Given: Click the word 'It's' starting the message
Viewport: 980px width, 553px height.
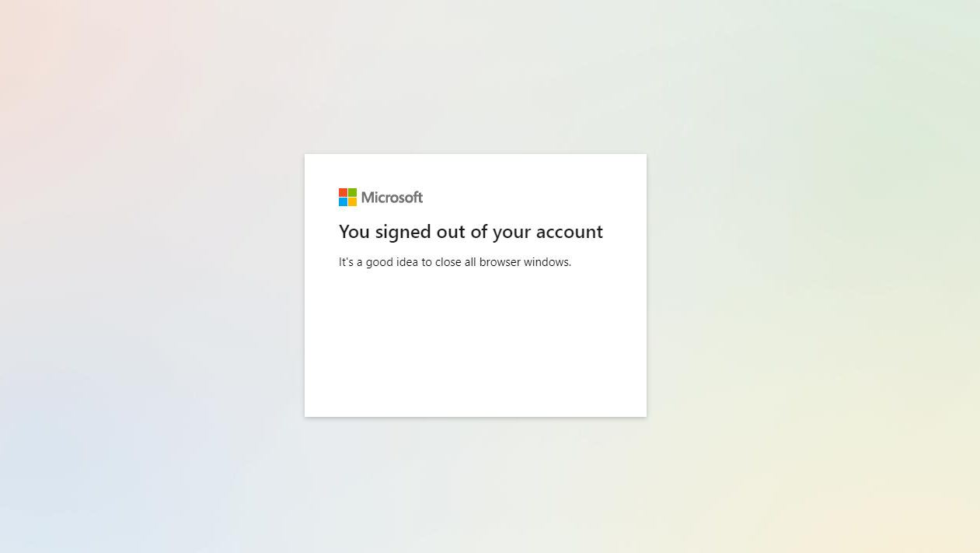Looking at the screenshot, I should tap(346, 262).
